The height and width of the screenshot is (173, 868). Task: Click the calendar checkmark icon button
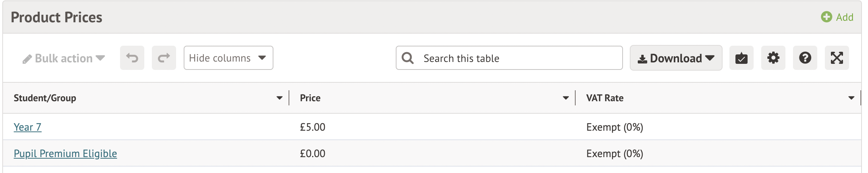point(741,58)
